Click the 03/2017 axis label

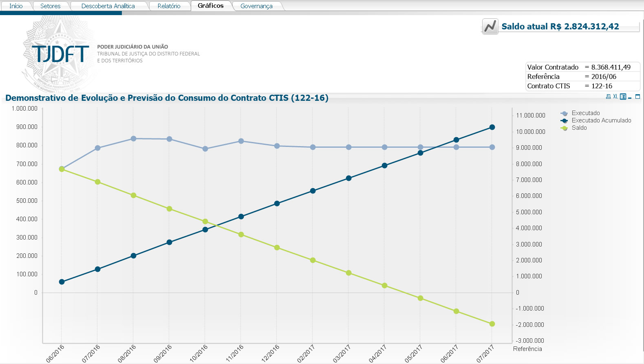(x=342, y=353)
